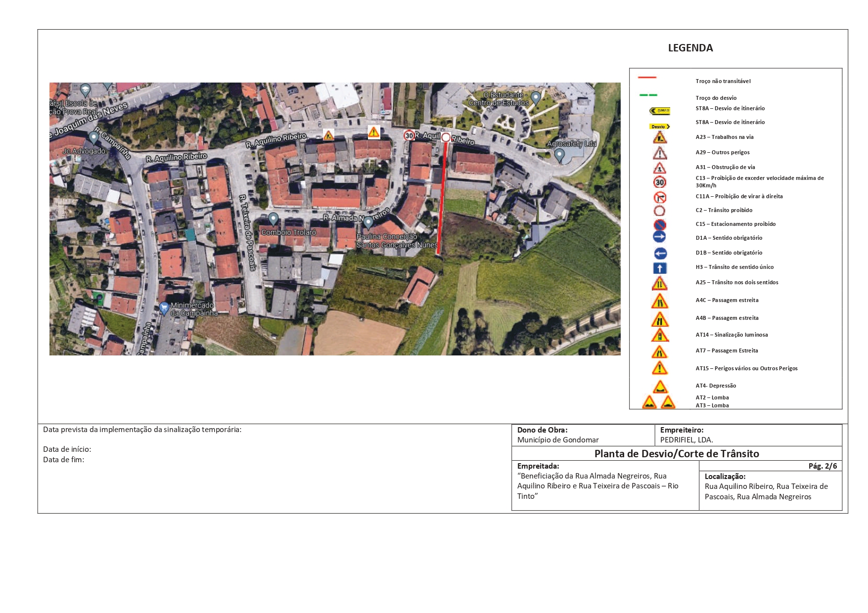Click the legend A25 two-way traffic sign
The image size is (868, 613).
coord(660,283)
